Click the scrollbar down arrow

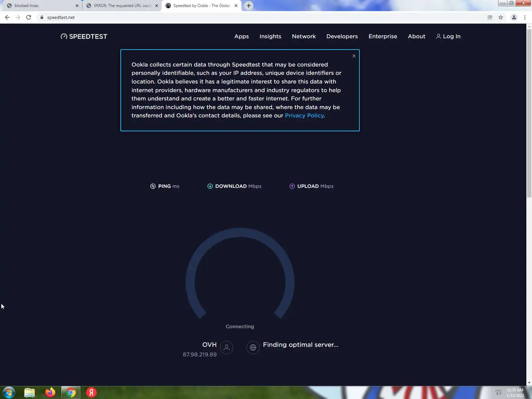[529, 383]
